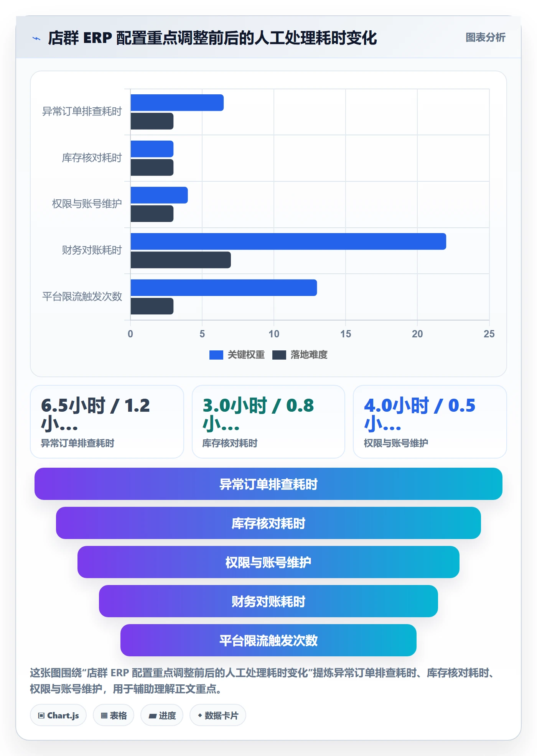Select the dark 财务对账耗时 bar
This screenshot has height=756, width=537.
(x=181, y=260)
